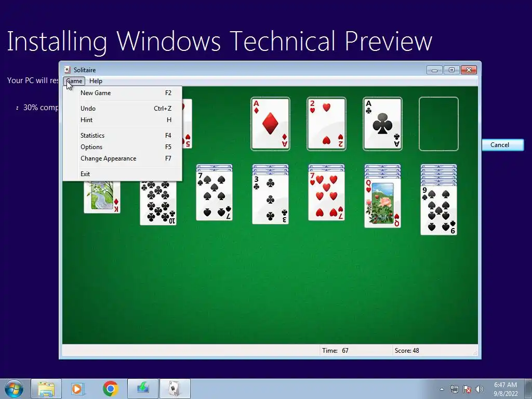This screenshot has height=399, width=532.
Task: Click the Solitaire title bar icon
Action: click(x=68, y=70)
